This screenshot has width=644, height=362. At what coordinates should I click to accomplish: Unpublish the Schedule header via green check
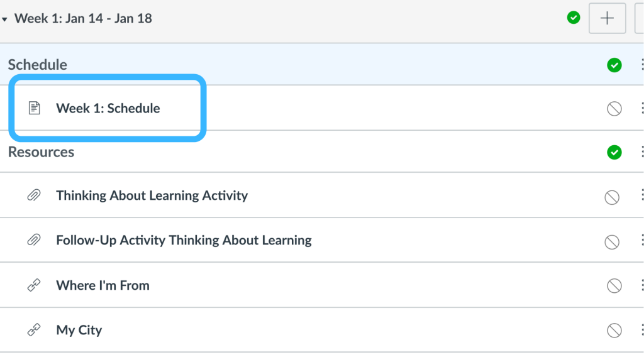pyautogui.click(x=614, y=65)
